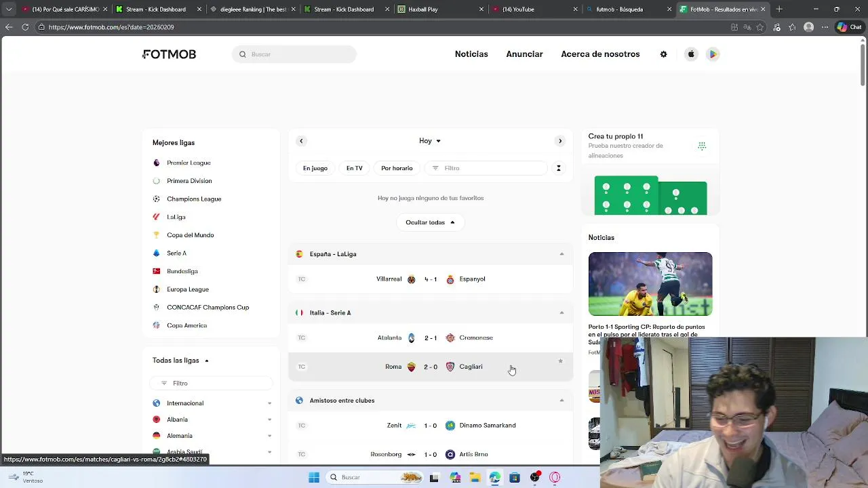Screen dimensions: 868x488
Task: Open the Copa America league link
Action: (187, 325)
